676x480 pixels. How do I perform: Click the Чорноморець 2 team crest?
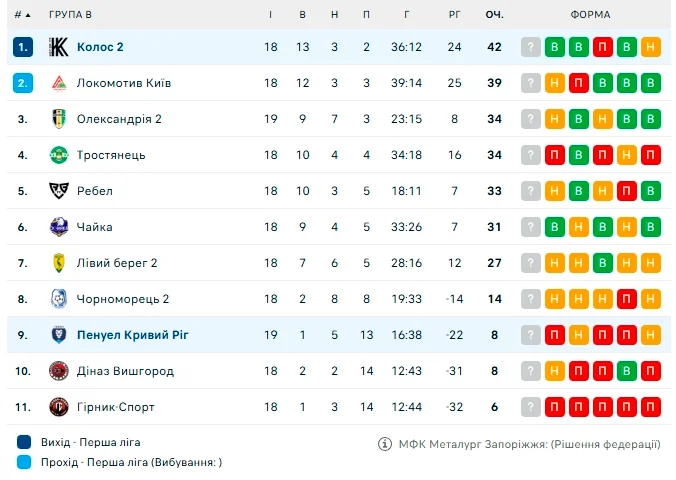[x=58, y=299]
